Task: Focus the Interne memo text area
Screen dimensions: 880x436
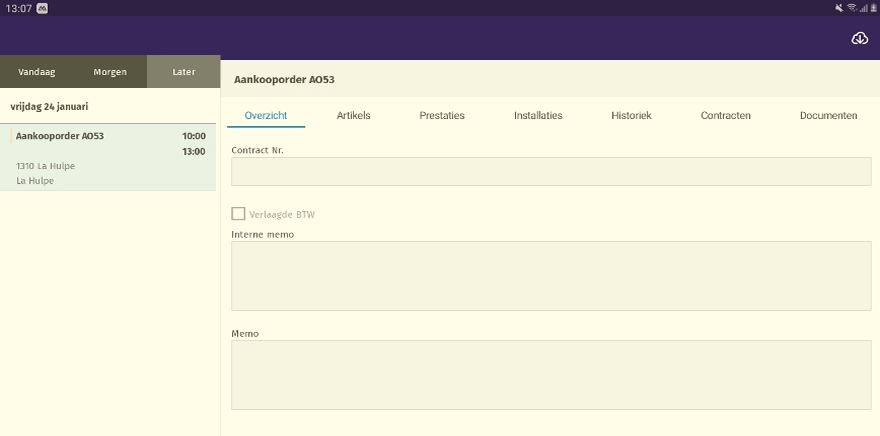Action: (x=551, y=275)
